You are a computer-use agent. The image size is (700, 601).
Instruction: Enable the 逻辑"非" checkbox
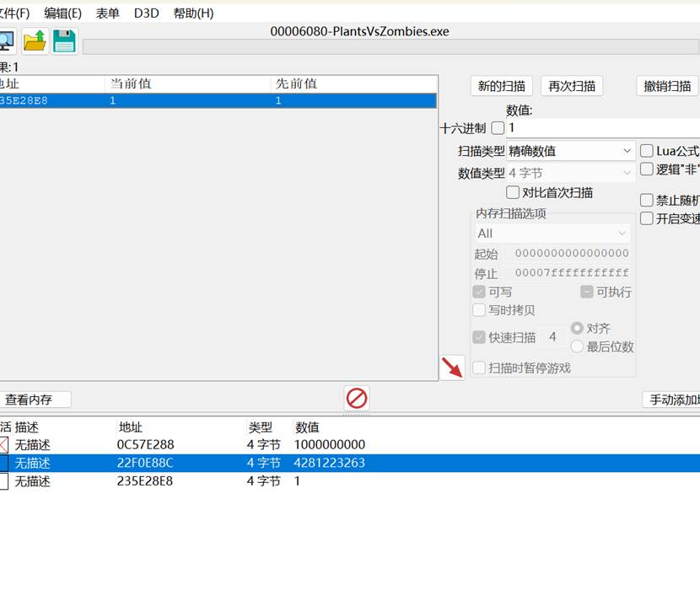tap(646, 169)
